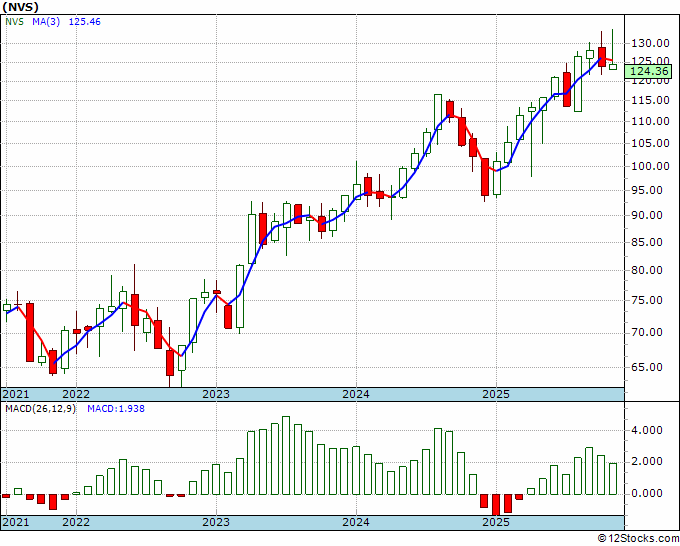Image resolution: width=680 pixels, height=546 pixels.
Task: Select the 124.36 current price tag
Action: pos(648,71)
